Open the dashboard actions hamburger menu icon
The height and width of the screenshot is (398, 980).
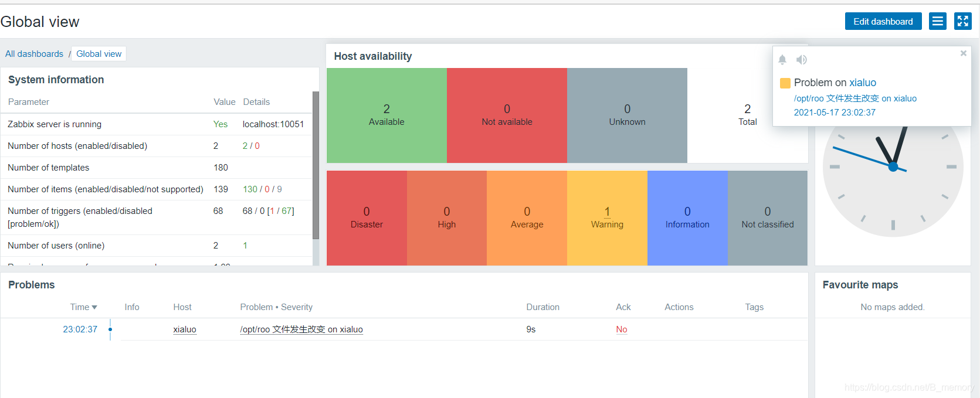point(938,21)
